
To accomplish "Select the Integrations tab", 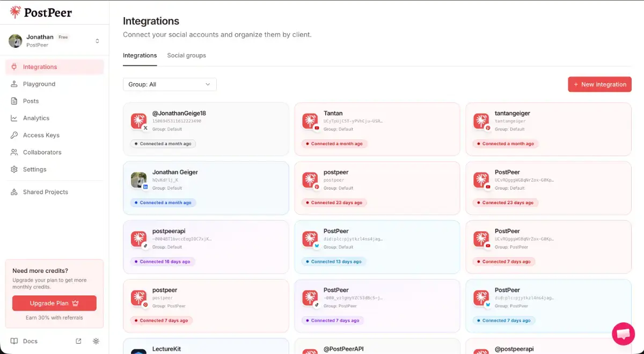I will pyautogui.click(x=140, y=55).
